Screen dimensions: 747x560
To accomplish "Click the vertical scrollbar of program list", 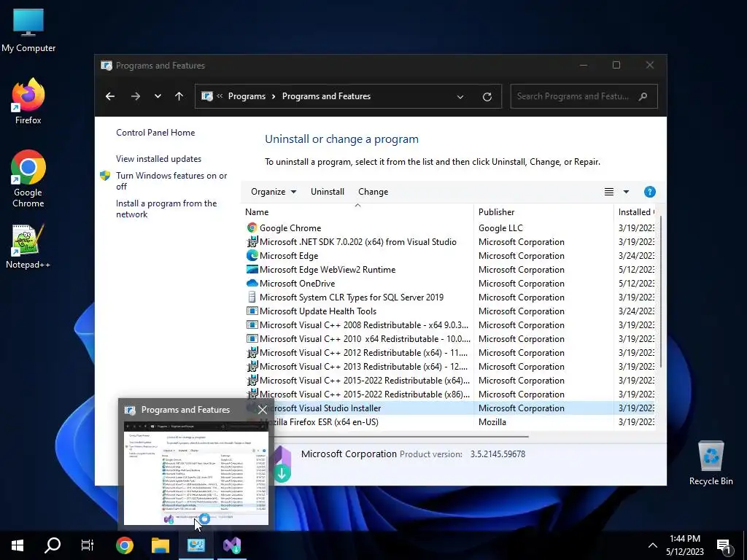I will pyautogui.click(x=659, y=292).
